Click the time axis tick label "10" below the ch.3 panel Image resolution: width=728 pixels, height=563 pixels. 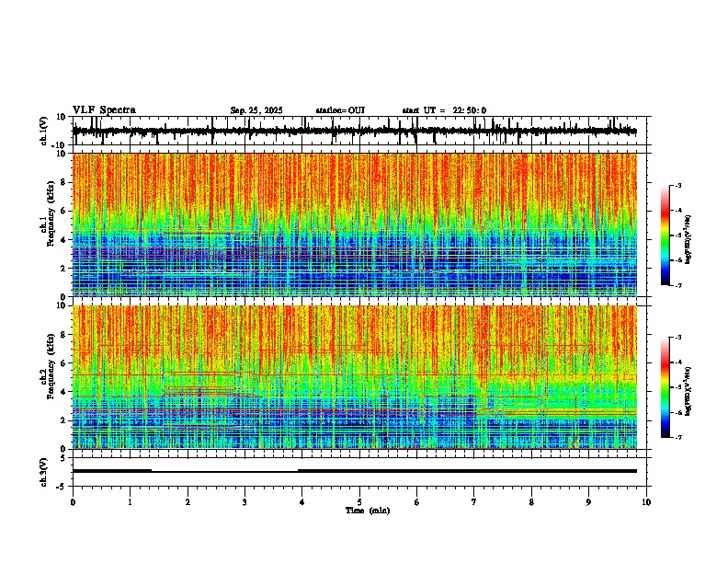[646, 502]
